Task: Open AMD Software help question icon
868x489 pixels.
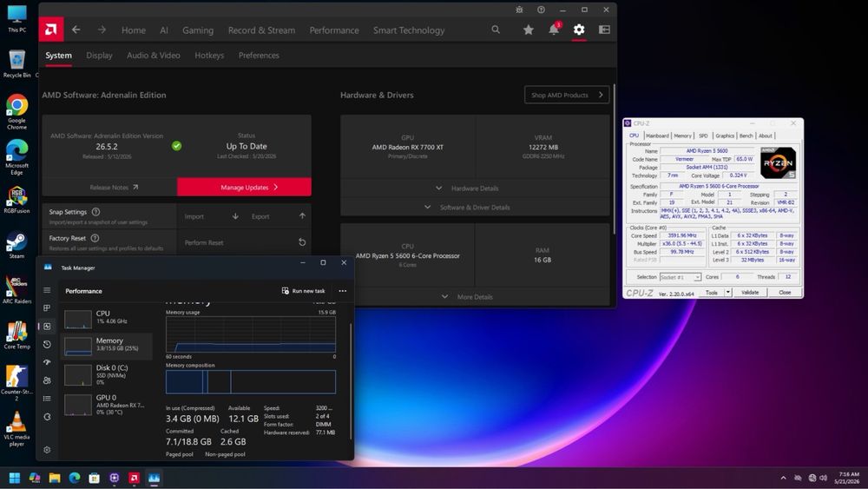Action: (541, 10)
